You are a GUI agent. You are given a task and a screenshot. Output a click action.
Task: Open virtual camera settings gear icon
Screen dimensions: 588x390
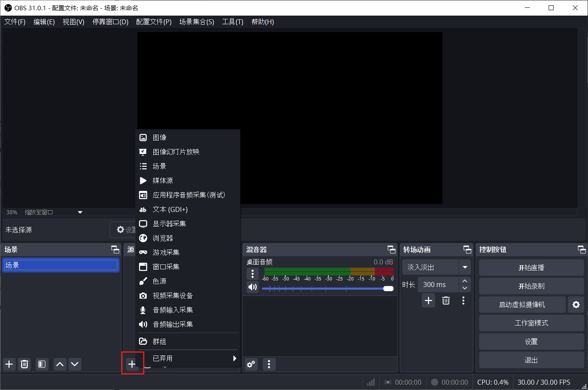pyautogui.click(x=576, y=305)
